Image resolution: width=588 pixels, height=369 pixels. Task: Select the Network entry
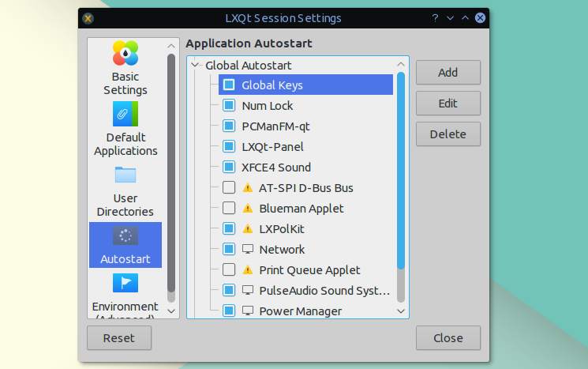(x=282, y=249)
